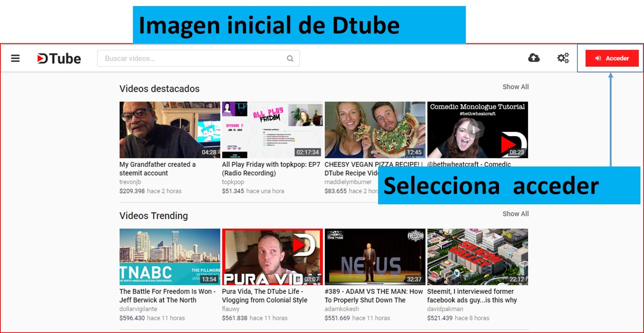The height and width of the screenshot is (333, 644).
Task: Open TNABC Battle For Freedom thumbnail
Action: coord(170,257)
